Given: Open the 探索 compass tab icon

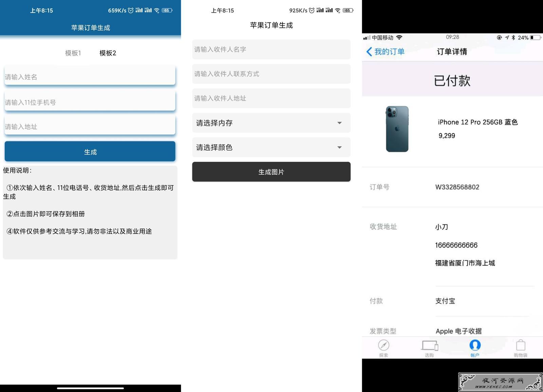Looking at the screenshot, I should [383, 345].
